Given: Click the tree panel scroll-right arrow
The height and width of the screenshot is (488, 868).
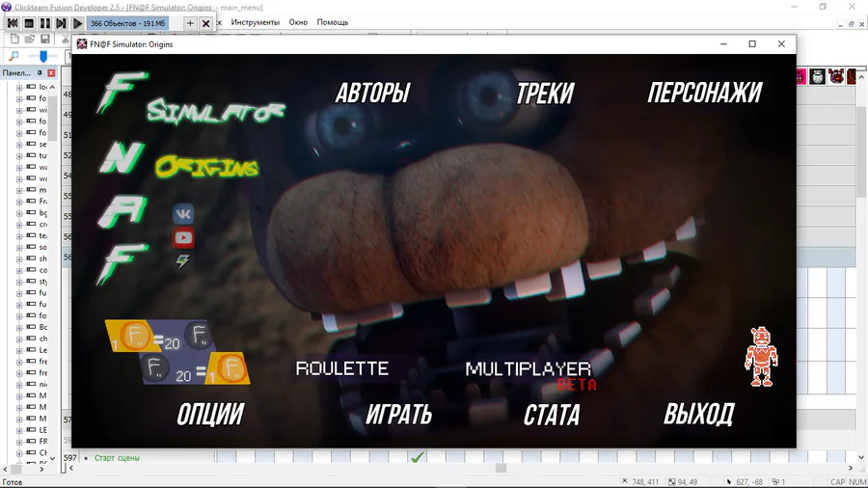Looking at the screenshot, I should [41, 469].
